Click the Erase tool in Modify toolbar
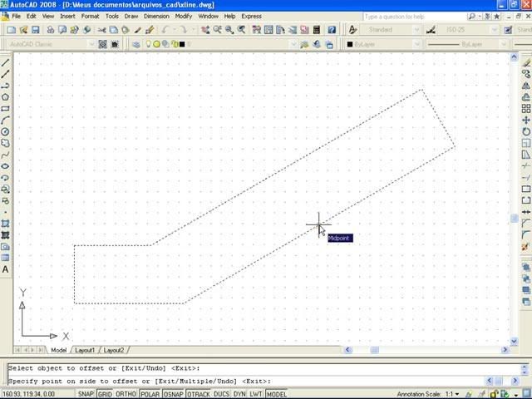The height and width of the screenshot is (399, 532). coord(526,63)
